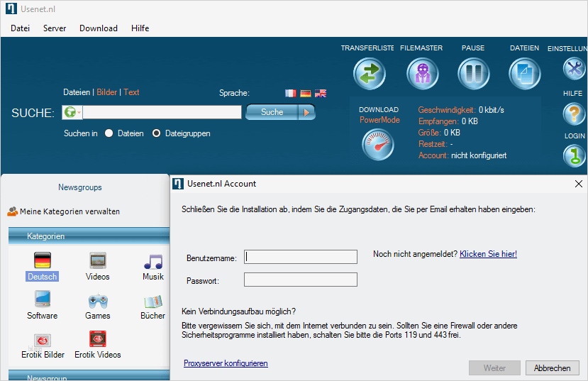
Task: Click the Hilfe question mark icon
Action: [x=574, y=114]
